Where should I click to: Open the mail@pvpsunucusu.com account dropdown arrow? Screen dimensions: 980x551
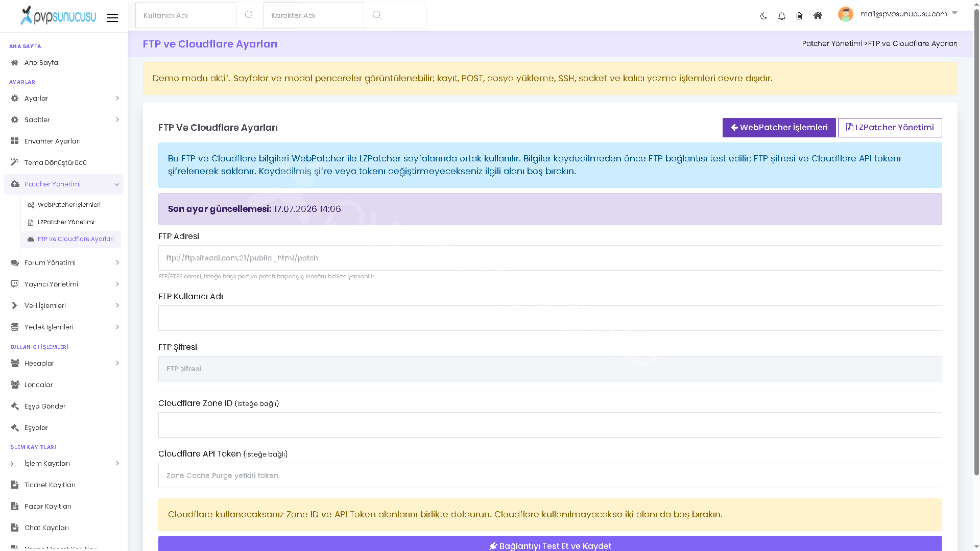pos(954,13)
